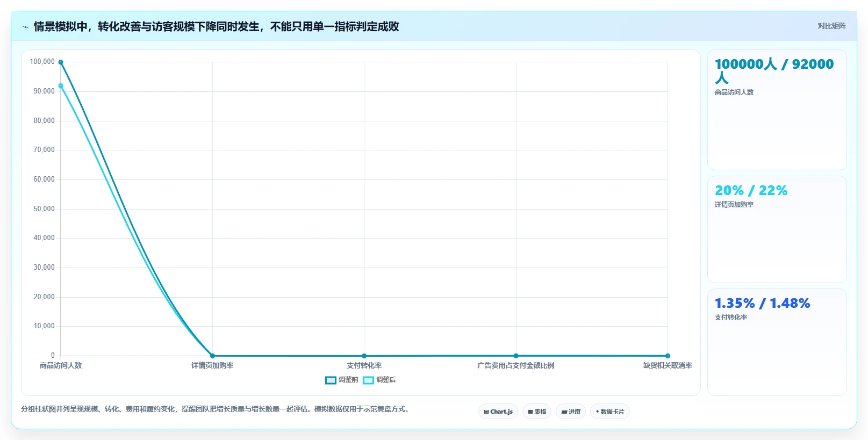Viewport: 868px width, 440px height.
Task: Click the y-axis value 50,000
Action: [x=44, y=209]
